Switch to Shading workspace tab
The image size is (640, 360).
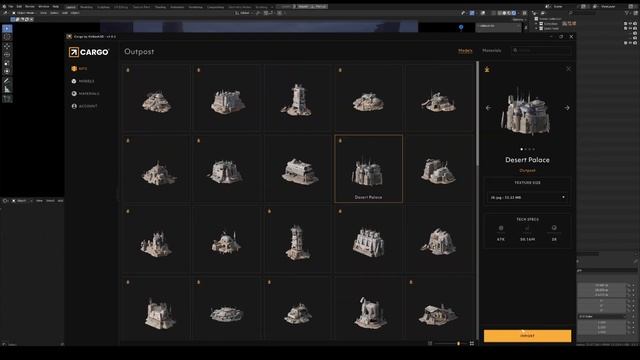[x=160, y=7]
